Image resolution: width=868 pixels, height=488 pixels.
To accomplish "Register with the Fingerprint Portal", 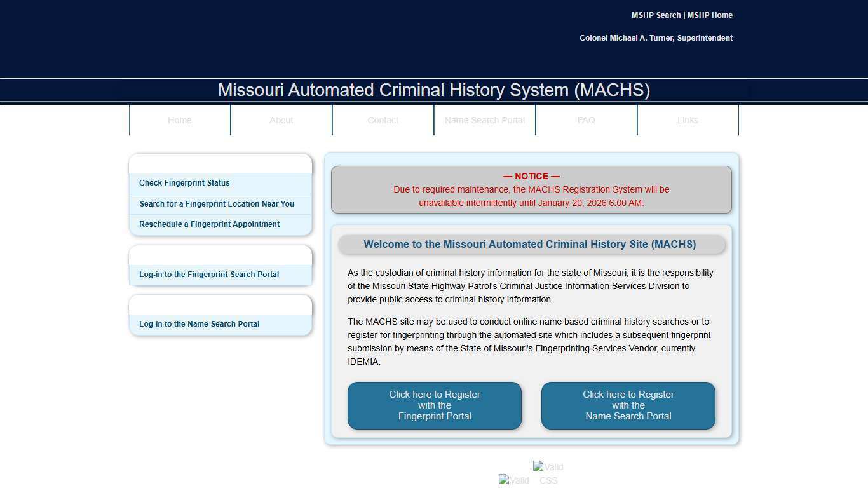I will tap(434, 405).
